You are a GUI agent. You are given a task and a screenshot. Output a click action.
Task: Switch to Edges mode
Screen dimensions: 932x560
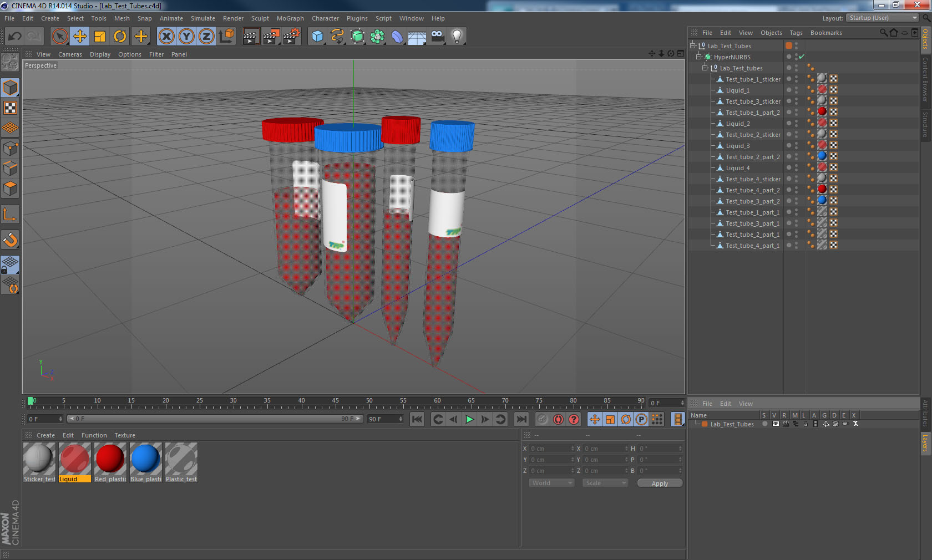10,168
